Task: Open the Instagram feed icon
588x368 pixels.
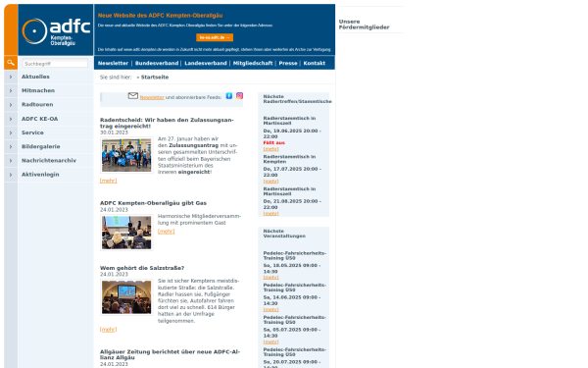Action: (240, 96)
